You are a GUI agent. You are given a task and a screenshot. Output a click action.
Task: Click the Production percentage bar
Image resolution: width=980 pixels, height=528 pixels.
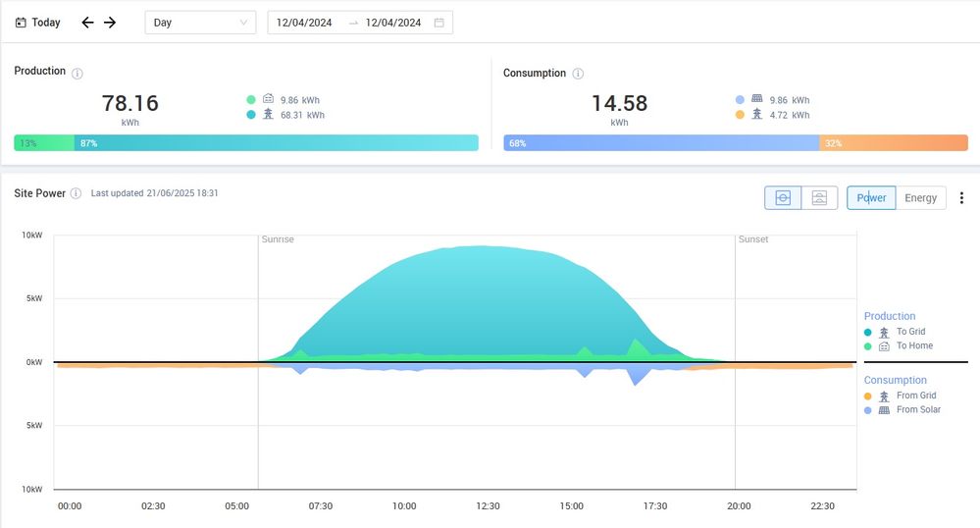245,143
